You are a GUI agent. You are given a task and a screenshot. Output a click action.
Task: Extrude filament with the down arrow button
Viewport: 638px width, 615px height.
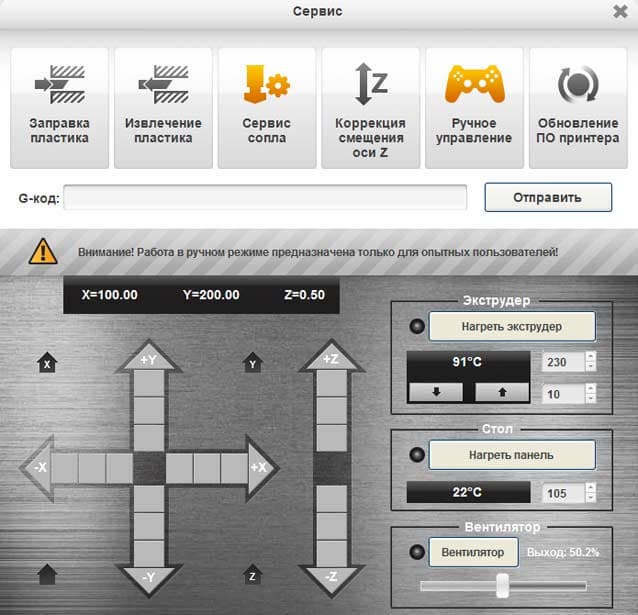pos(436,392)
